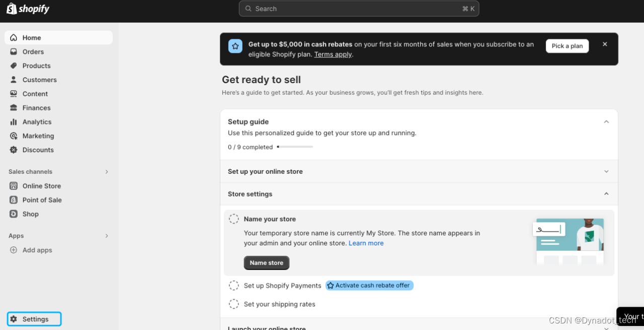Click the Name store button
This screenshot has height=330, width=644.
coord(267,263)
